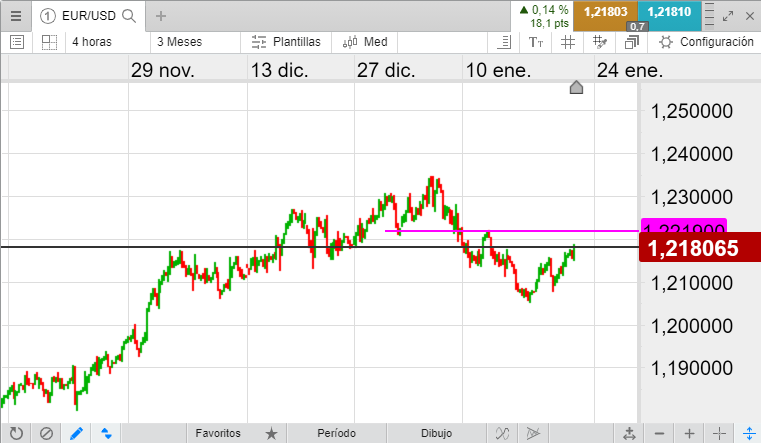Toggle the chart grid lines

568,42
